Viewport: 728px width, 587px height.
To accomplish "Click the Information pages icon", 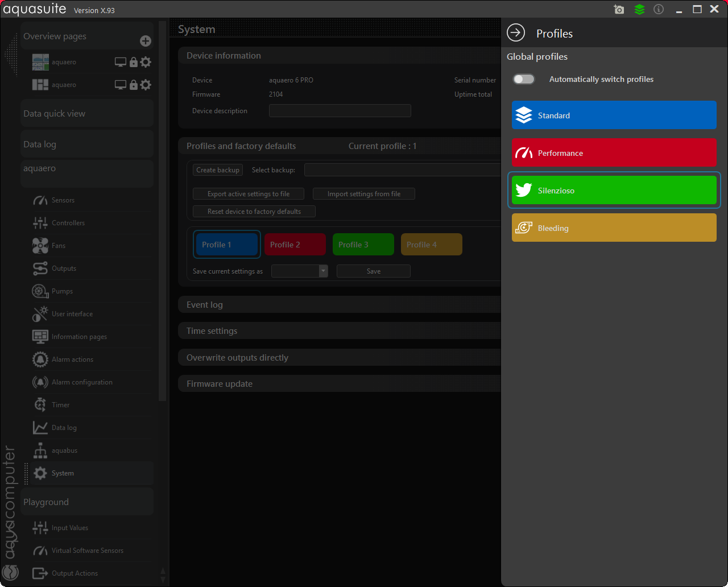I will coord(40,337).
